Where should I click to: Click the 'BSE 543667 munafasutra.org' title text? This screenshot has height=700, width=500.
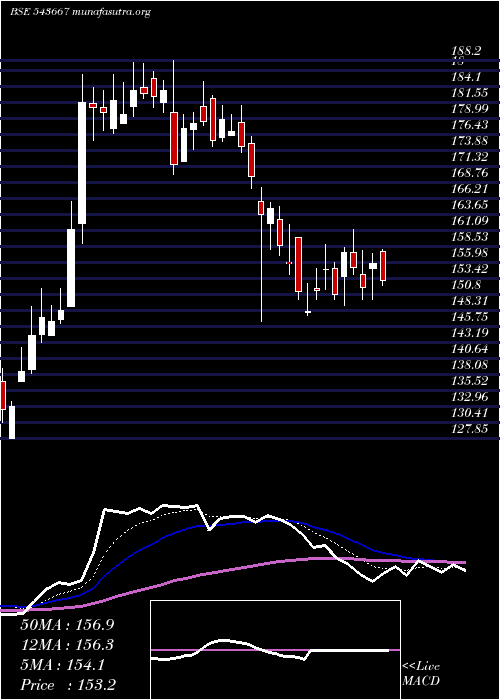coord(79,12)
